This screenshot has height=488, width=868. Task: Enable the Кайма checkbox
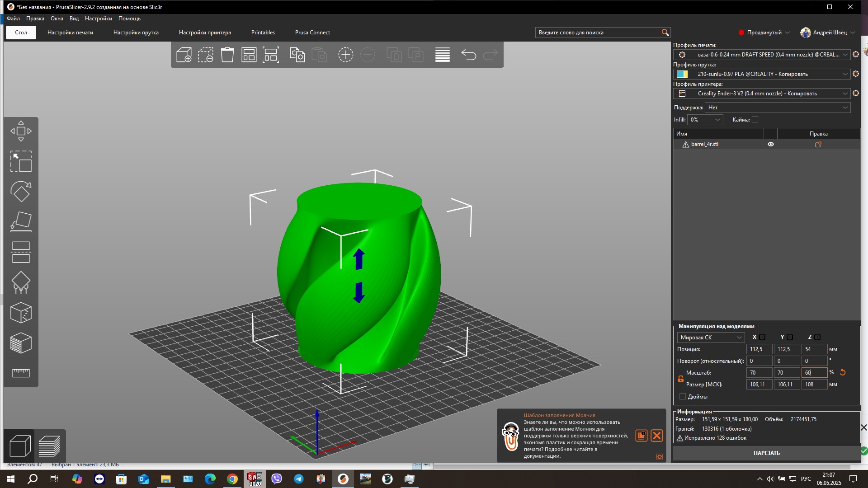[x=755, y=119]
